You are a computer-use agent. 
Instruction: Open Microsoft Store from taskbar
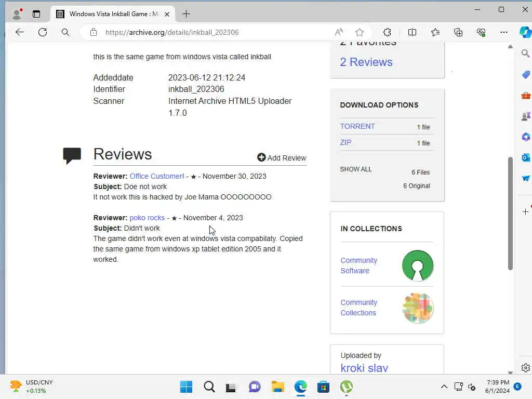323,387
